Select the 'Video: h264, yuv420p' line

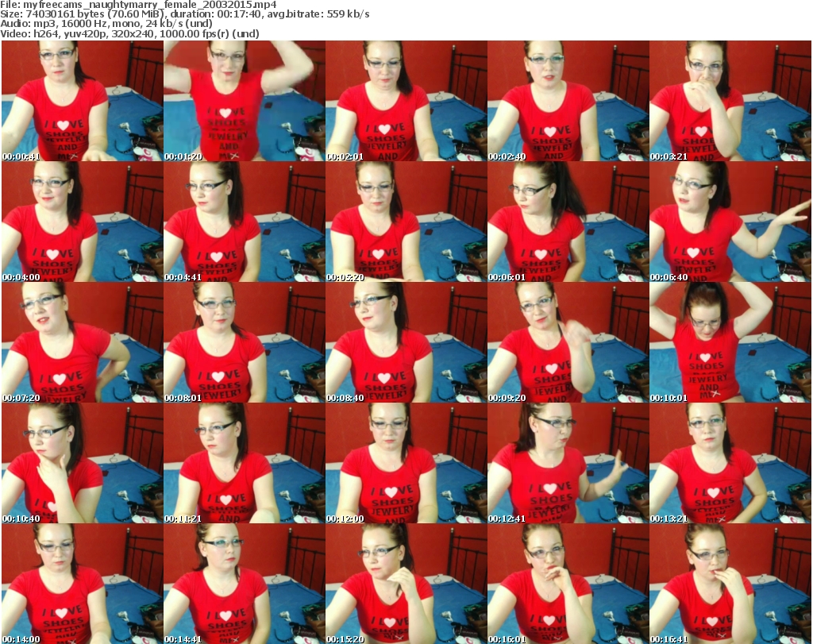click(129, 33)
